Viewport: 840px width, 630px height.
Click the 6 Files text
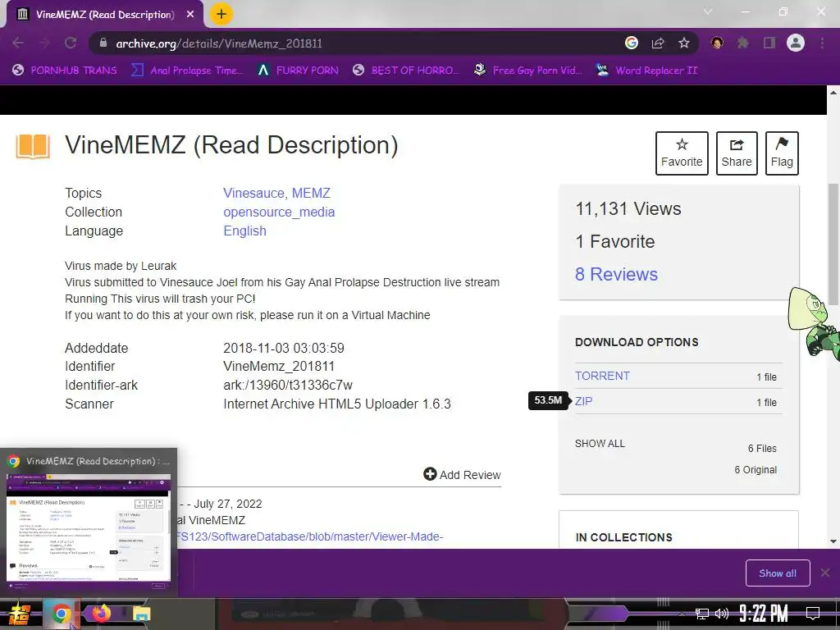(x=762, y=449)
